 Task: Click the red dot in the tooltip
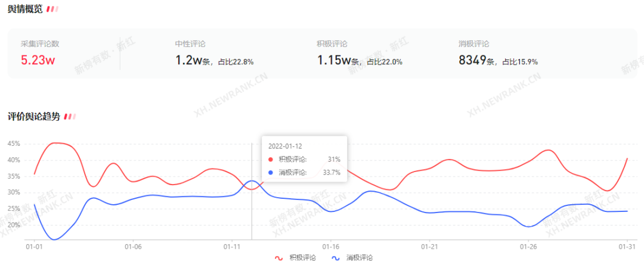(x=270, y=160)
